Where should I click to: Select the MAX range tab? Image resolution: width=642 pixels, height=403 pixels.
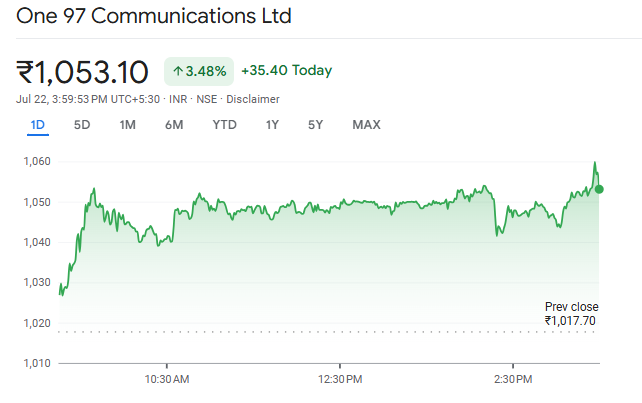click(x=366, y=125)
